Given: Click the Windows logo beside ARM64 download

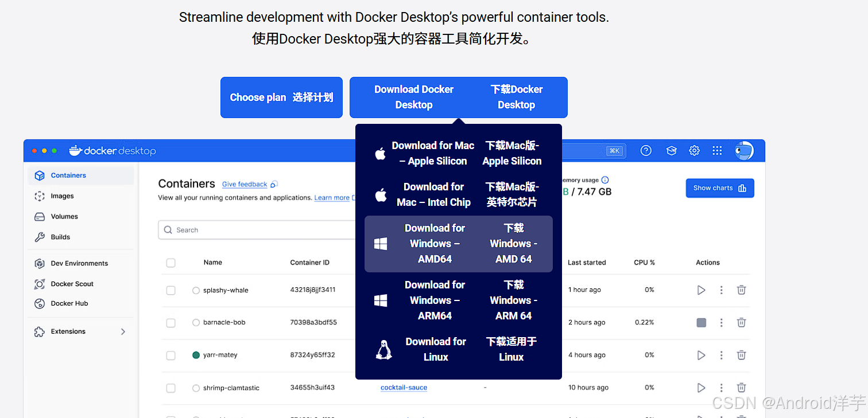Looking at the screenshot, I should [381, 300].
